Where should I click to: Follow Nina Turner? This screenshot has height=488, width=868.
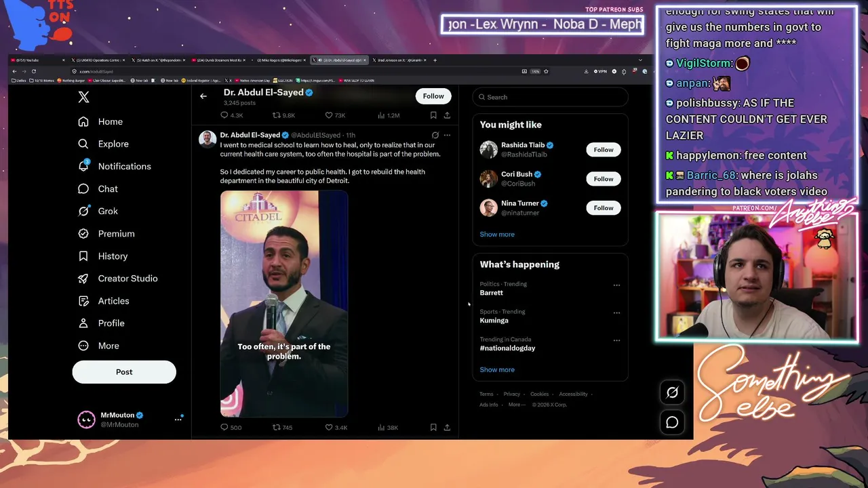coord(604,208)
